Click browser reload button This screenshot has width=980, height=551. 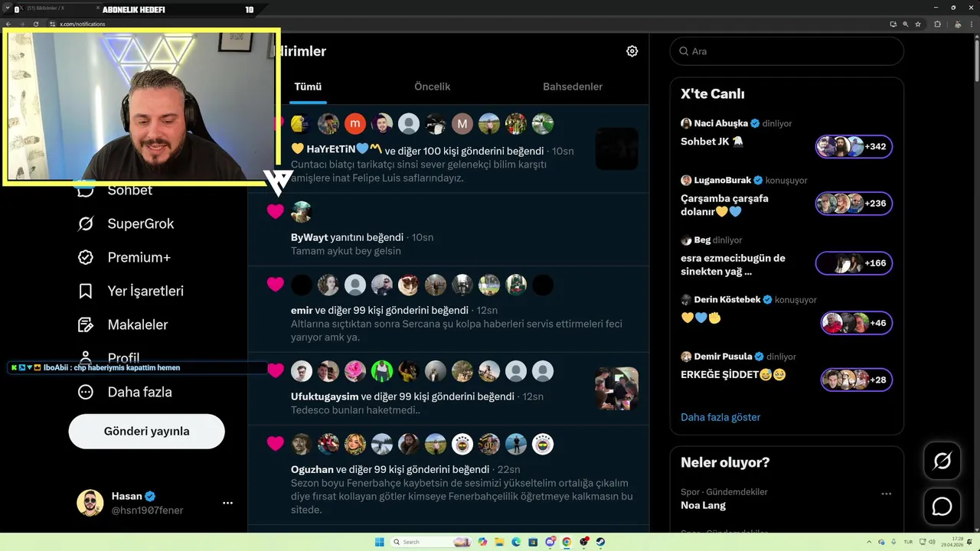(x=35, y=24)
